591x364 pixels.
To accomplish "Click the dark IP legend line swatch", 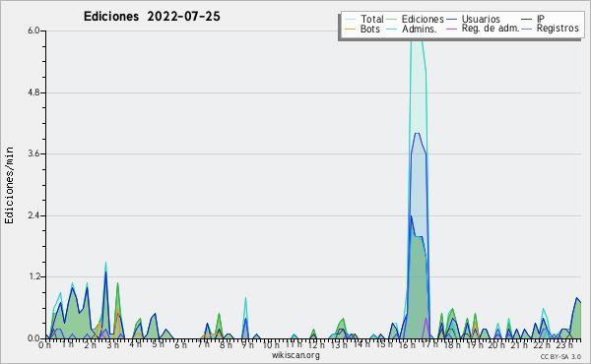I will coord(527,20).
